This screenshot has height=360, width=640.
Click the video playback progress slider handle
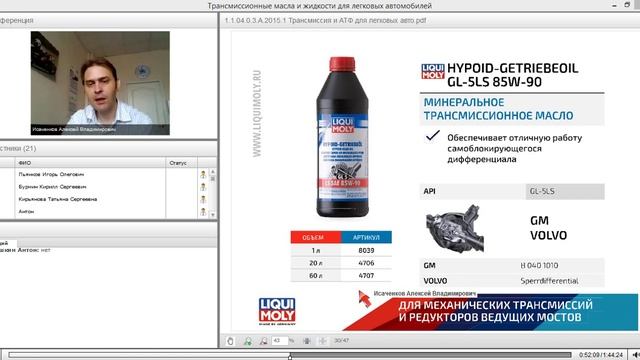point(290,357)
